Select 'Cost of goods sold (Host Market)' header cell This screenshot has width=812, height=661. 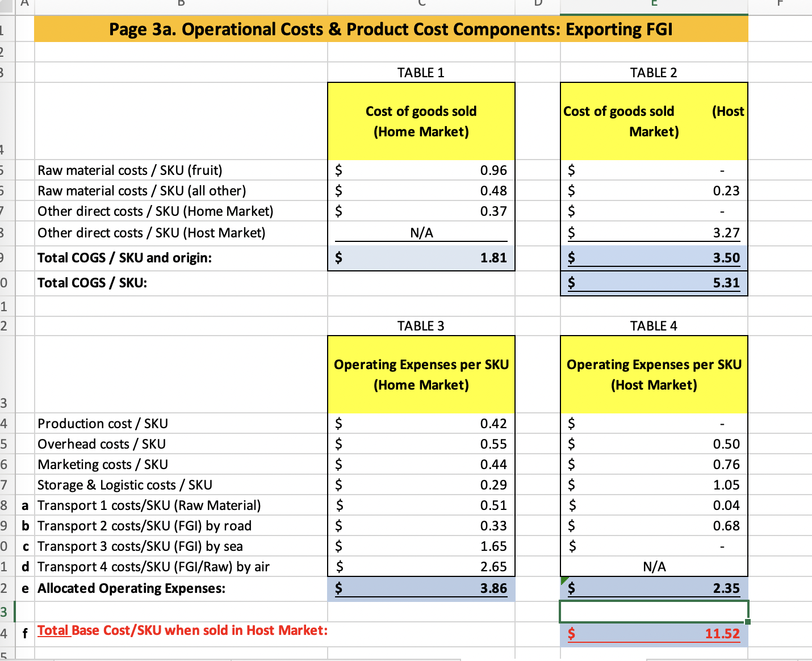[654, 122]
